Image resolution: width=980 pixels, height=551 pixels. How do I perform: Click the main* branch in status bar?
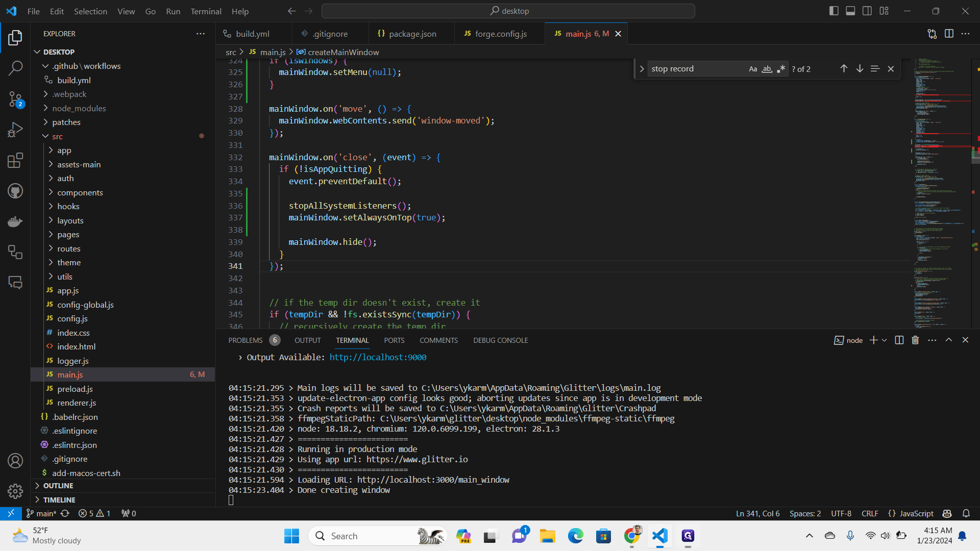pyautogui.click(x=41, y=513)
